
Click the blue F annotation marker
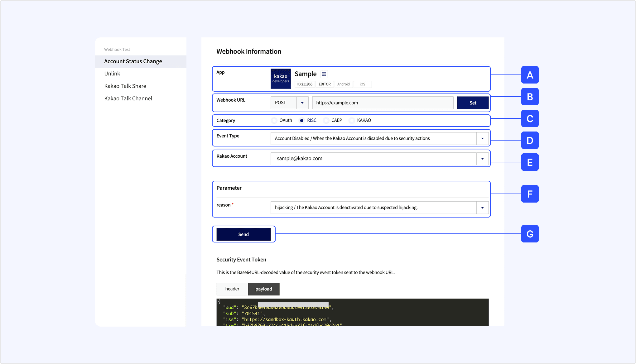point(530,194)
